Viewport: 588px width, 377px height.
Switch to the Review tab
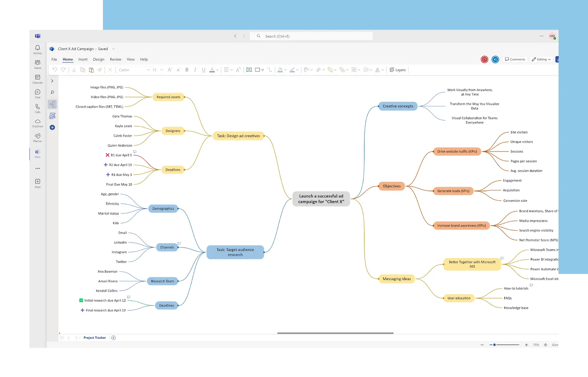click(115, 59)
